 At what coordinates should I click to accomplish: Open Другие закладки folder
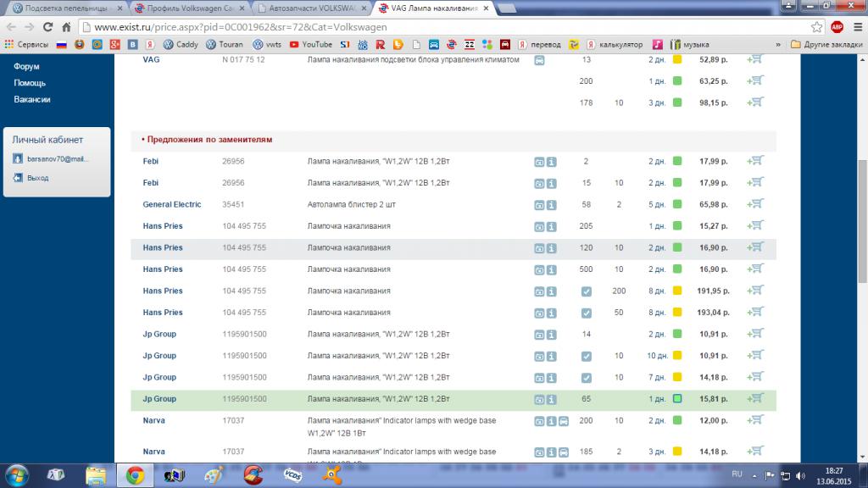point(826,44)
